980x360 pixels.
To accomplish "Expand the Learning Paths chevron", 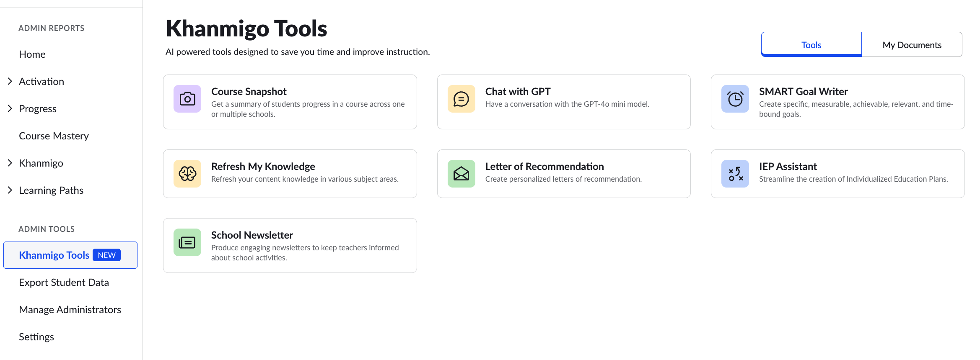I will point(10,190).
